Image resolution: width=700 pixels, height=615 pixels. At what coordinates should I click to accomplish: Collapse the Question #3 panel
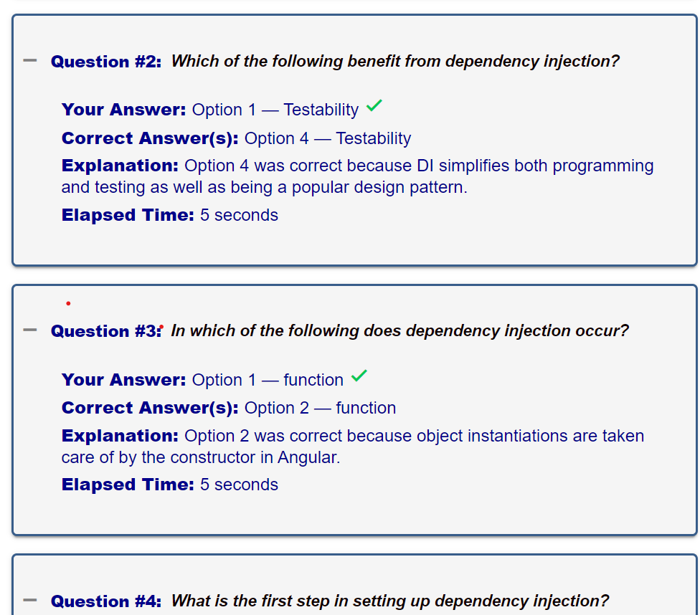click(30, 330)
